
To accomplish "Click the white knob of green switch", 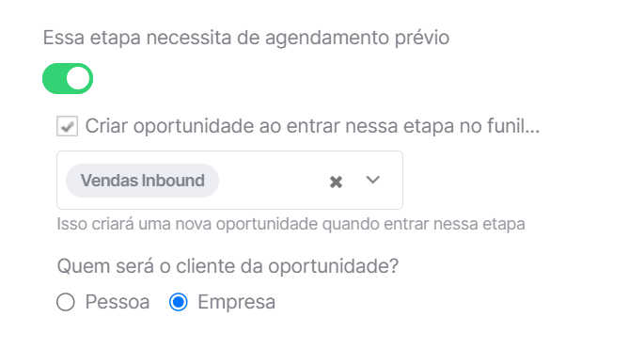I will point(78,78).
